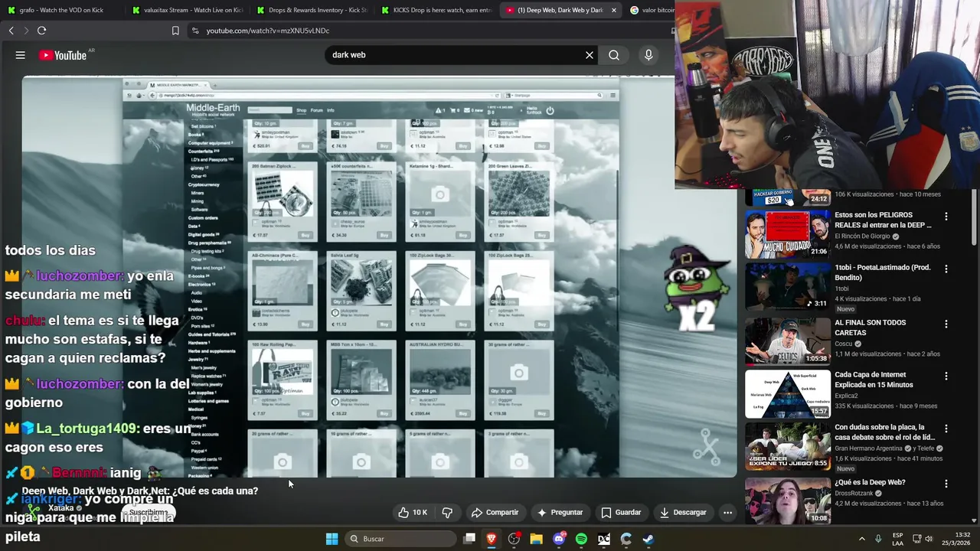Reload the current page
The image size is (980, 551).
pos(41,31)
